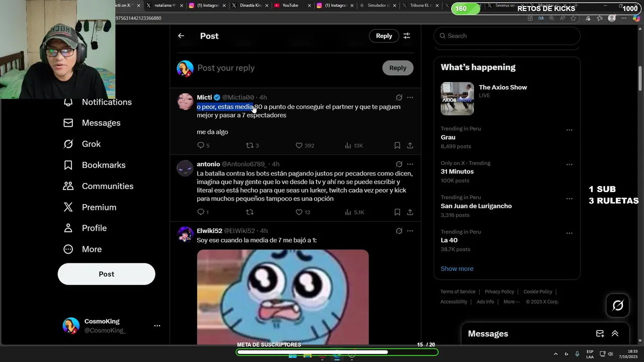This screenshot has width=644, height=362.
Task: Go back using the Post arrow
Action: [x=181, y=36]
